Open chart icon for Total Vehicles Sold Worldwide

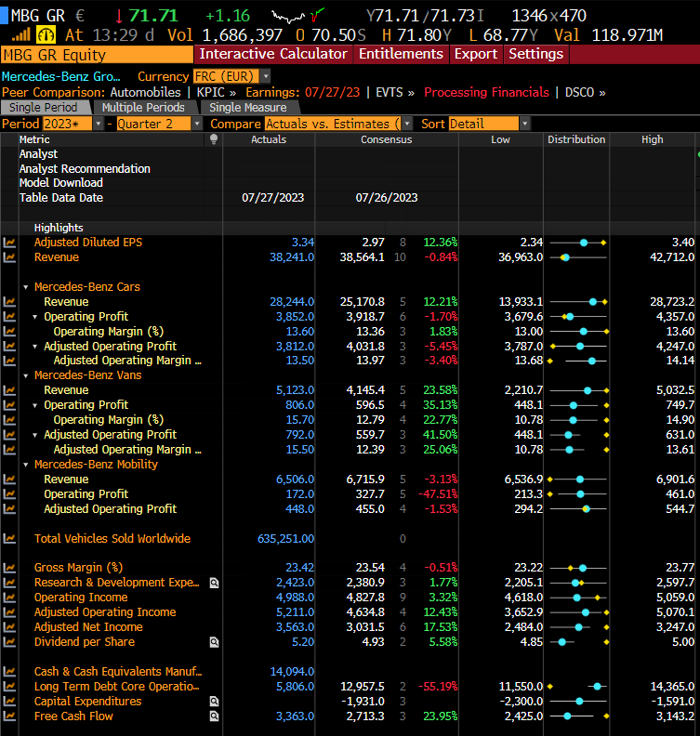[x=9, y=539]
